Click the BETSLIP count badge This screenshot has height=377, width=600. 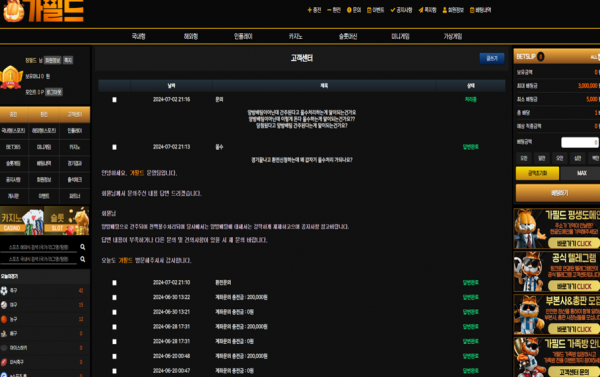[x=540, y=57]
